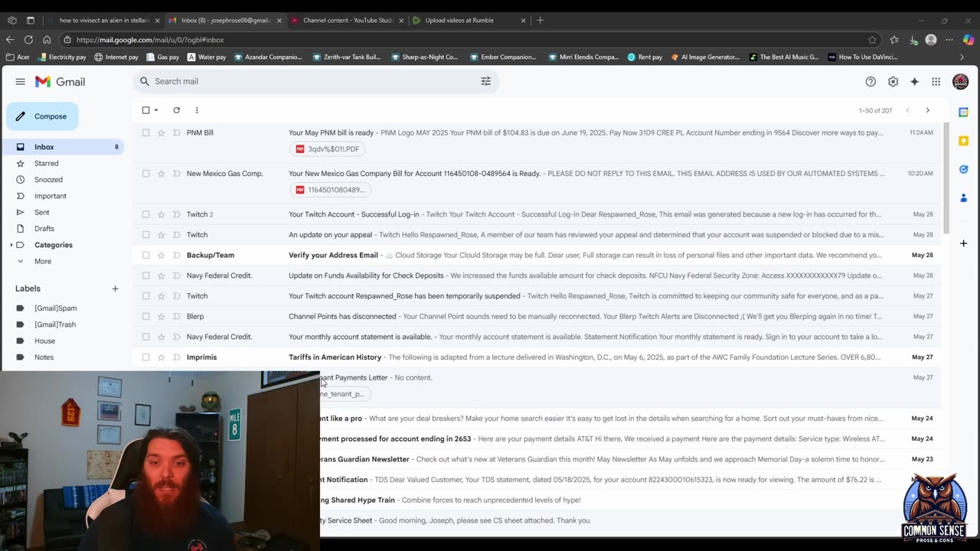The width and height of the screenshot is (980, 551).
Task: Open Rent pay bookmark
Action: click(645, 57)
